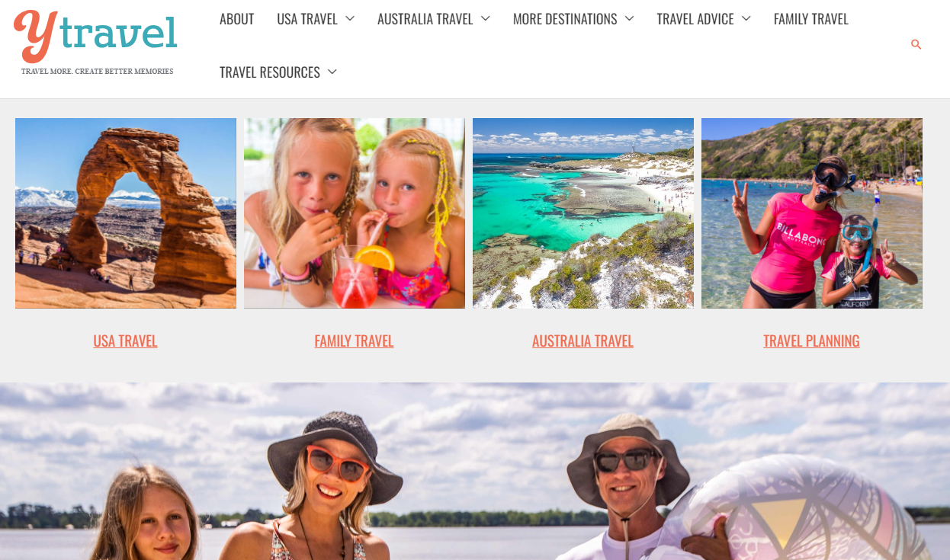Expand the Australia Travel menu chevron
Viewport: 950px width, 560px height.
click(x=485, y=18)
